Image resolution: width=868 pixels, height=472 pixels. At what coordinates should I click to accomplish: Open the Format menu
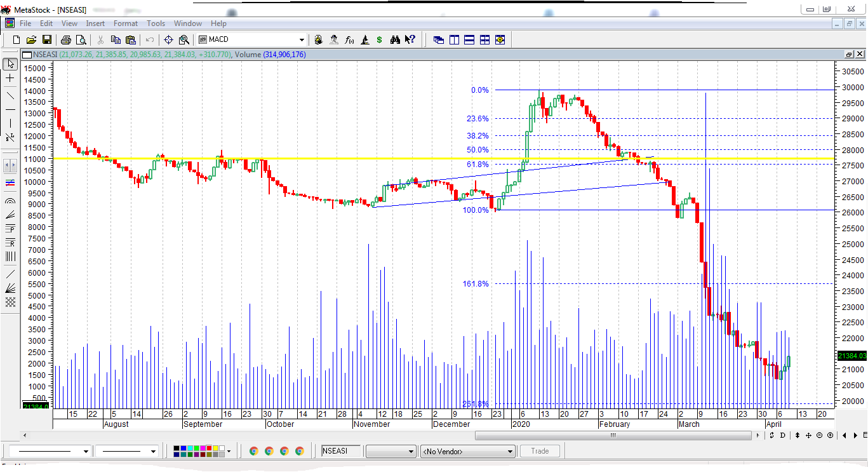(126, 24)
